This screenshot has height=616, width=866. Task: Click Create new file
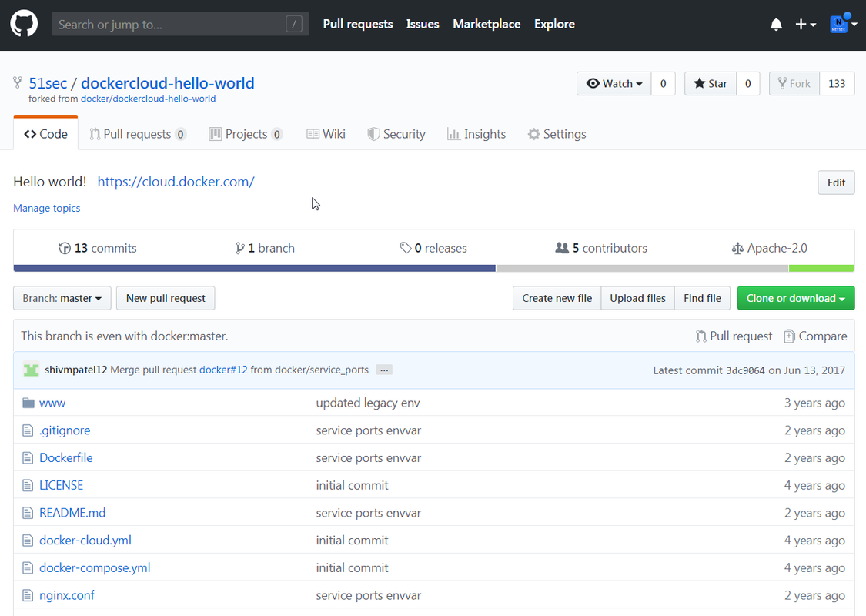click(557, 298)
